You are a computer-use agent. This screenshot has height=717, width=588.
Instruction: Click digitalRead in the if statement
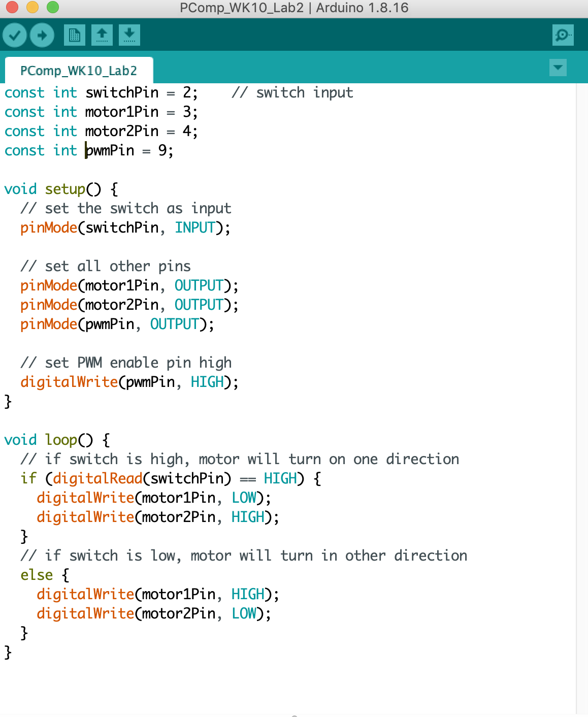97,479
